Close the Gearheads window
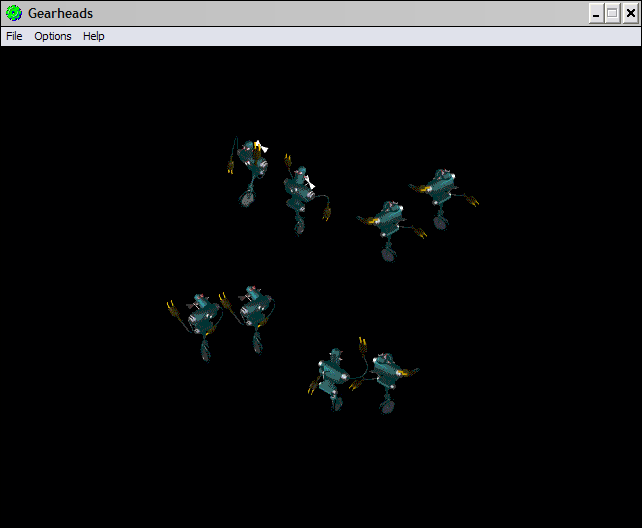Viewport: 642px width, 528px height. pyautogui.click(x=629, y=13)
